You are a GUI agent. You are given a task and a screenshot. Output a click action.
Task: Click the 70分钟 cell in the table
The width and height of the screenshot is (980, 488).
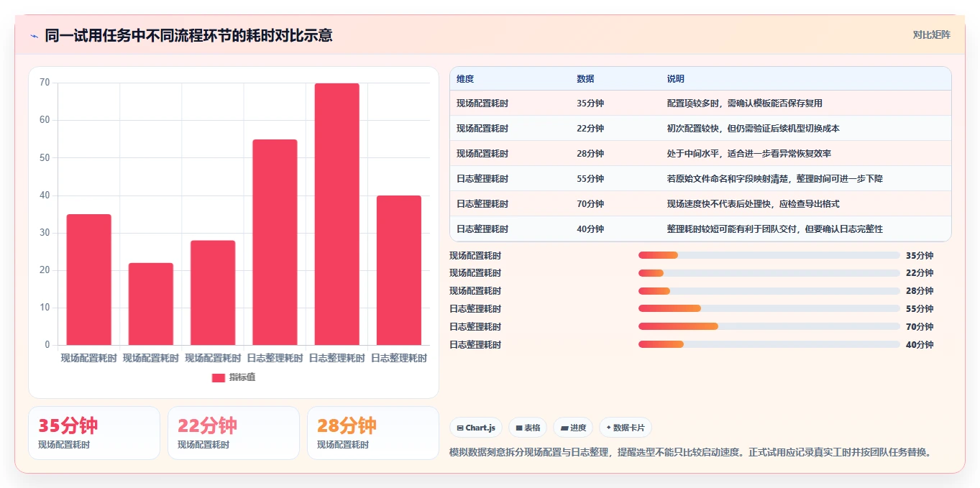point(590,204)
